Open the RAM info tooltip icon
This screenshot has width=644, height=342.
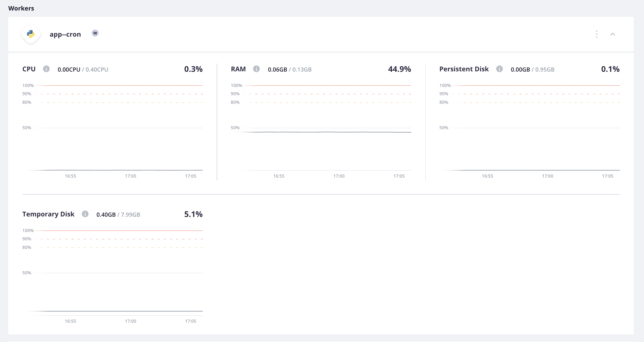[x=256, y=69]
